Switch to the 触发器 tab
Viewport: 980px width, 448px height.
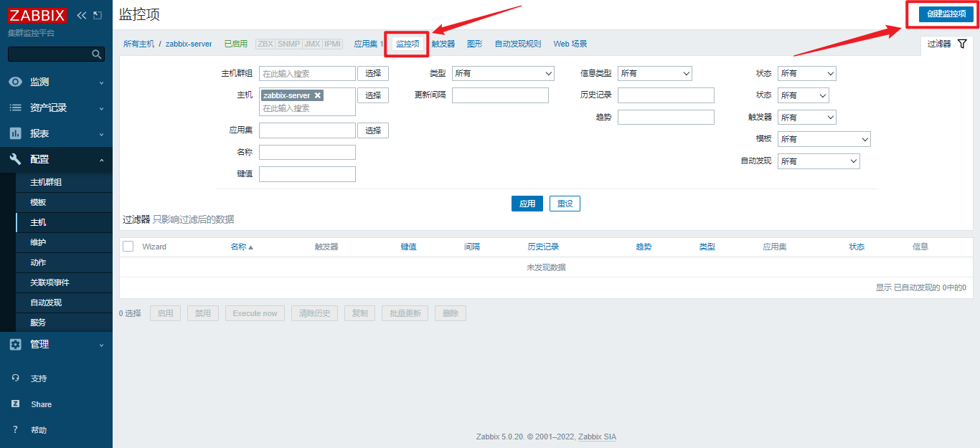pos(443,44)
